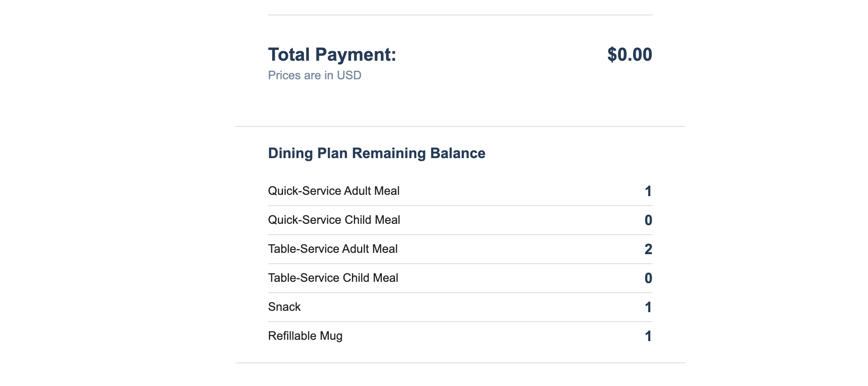
Task: Click the Refillable Mug balance number
Action: coord(648,336)
